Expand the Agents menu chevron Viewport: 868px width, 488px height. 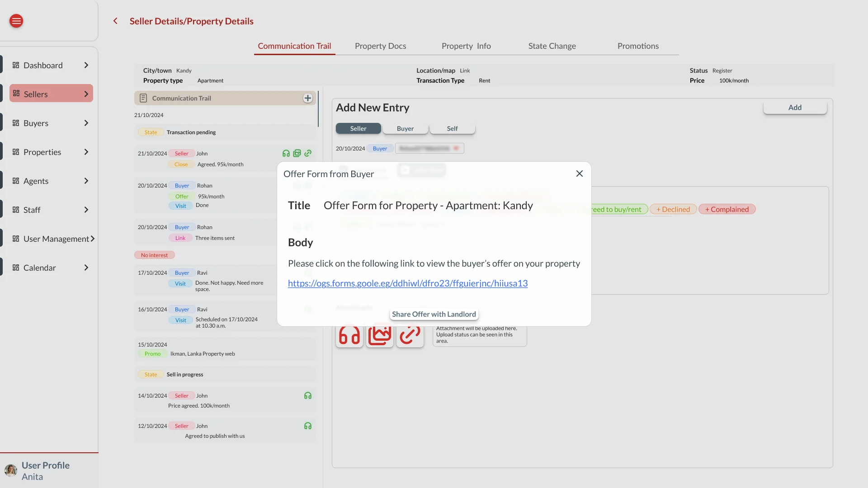click(x=86, y=181)
